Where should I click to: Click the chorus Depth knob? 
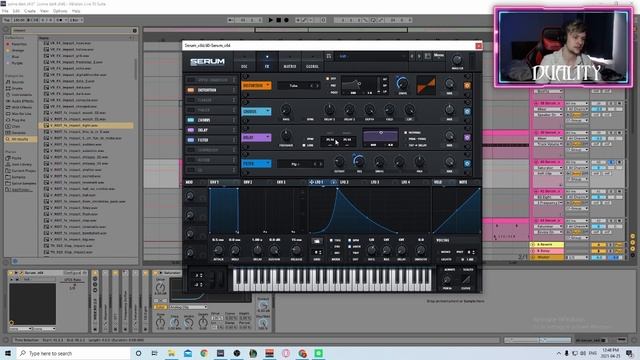tap(369, 109)
